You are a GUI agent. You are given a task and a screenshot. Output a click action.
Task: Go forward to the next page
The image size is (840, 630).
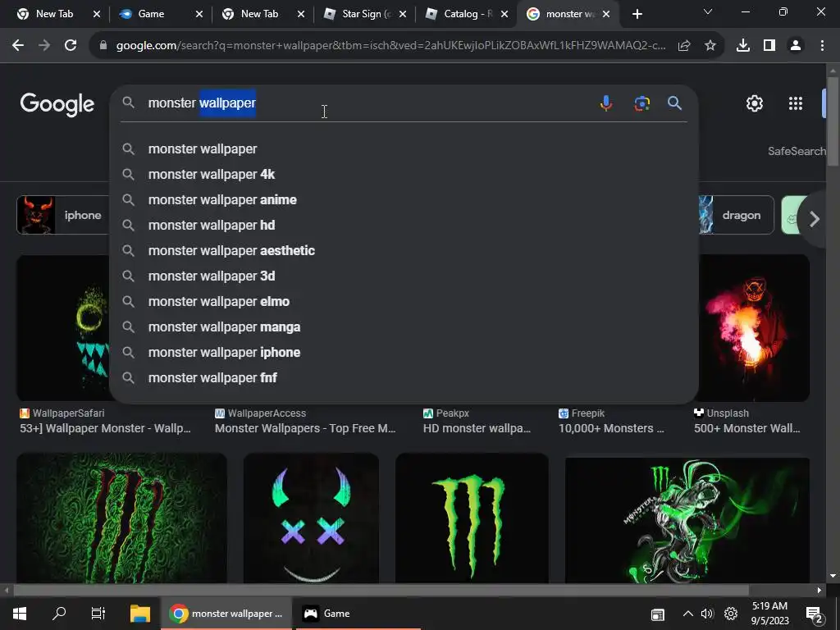(44, 46)
